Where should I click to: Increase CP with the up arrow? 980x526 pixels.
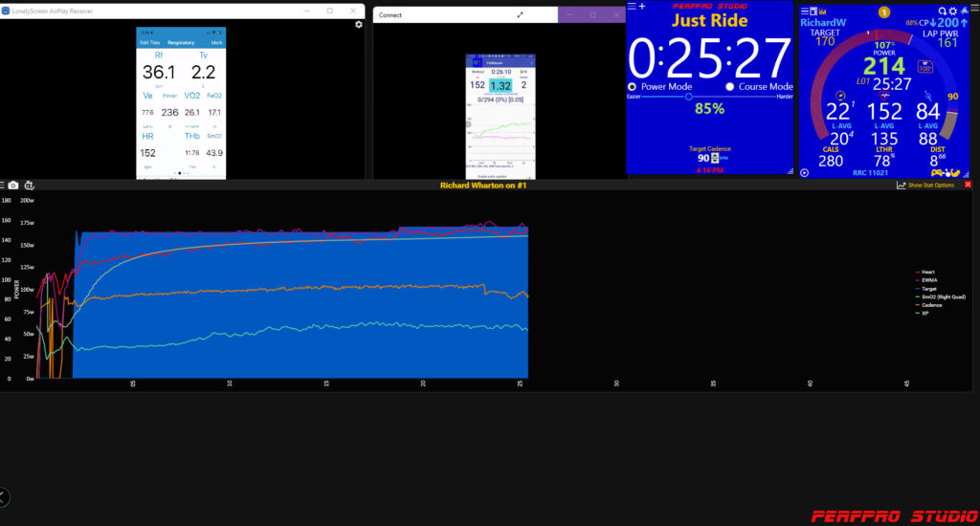pyautogui.click(x=965, y=23)
